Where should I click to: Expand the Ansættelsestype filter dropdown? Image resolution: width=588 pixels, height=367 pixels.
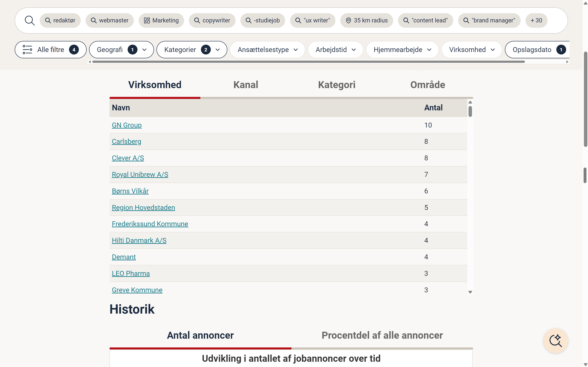coord(267,50)
